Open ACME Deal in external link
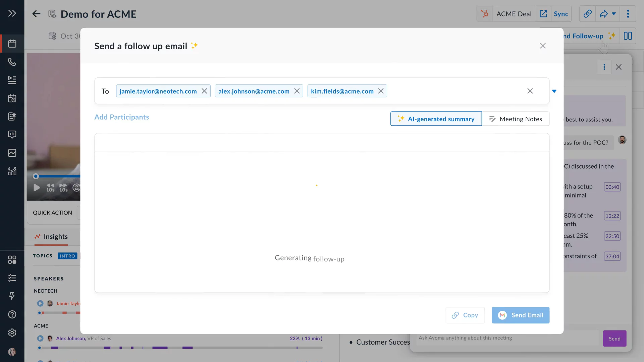 pyautogui.click(x=543, y=14)
